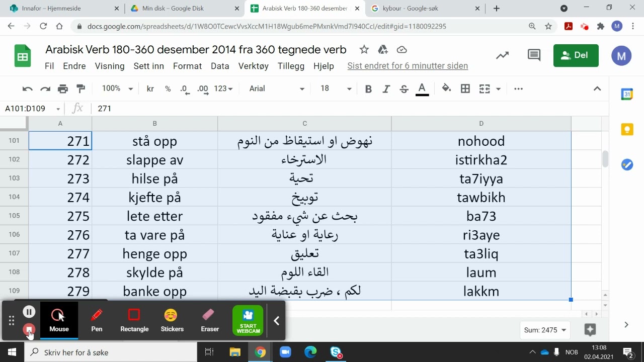Increase decimal places button
This screenshot has width=644, height=362.
203,89
